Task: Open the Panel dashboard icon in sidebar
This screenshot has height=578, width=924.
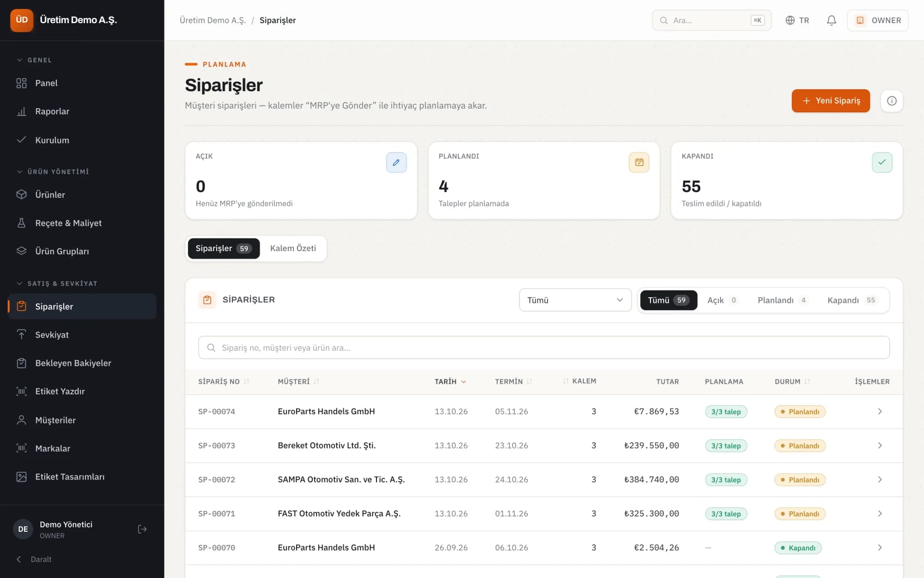Action: click(21, 83)
